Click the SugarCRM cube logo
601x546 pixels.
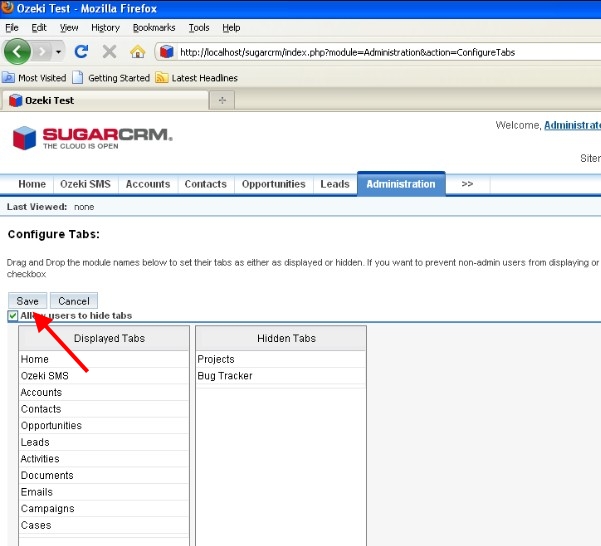24,138
